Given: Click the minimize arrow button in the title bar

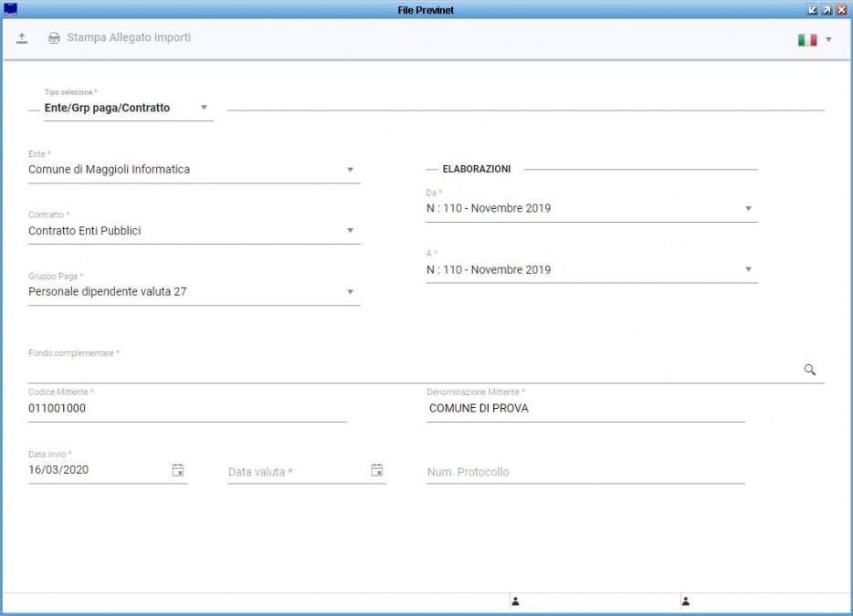Looking at the screenshot, I should [813, 10].
